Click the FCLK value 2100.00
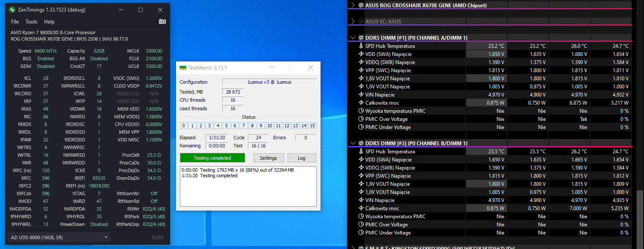 [154, 59]
